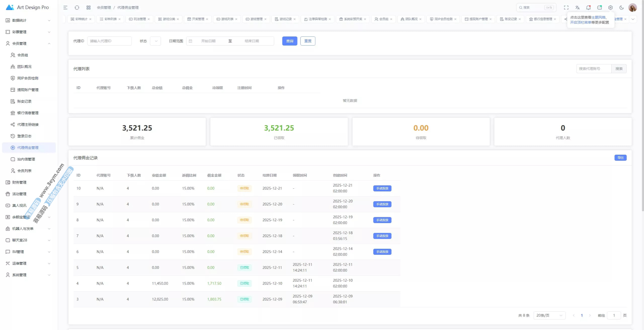This screenshot has width=644, height=330.
Task: Click the quick-access grid icon in header
Action: tap(88, 8)
